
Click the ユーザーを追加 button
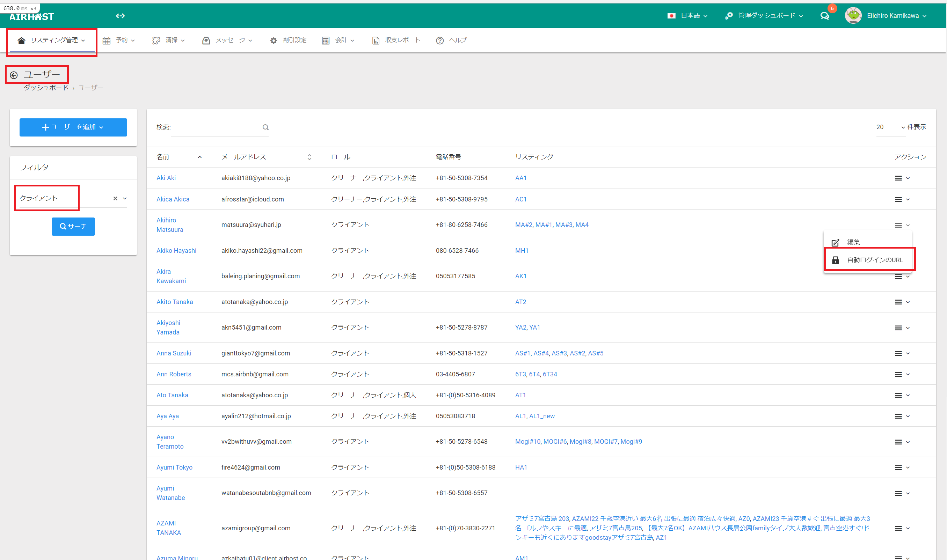(73, 127)
